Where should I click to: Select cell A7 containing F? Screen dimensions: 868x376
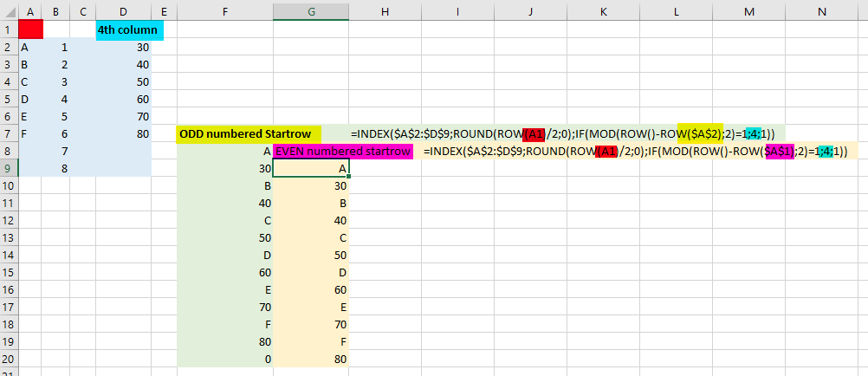(x=30, y=134)
